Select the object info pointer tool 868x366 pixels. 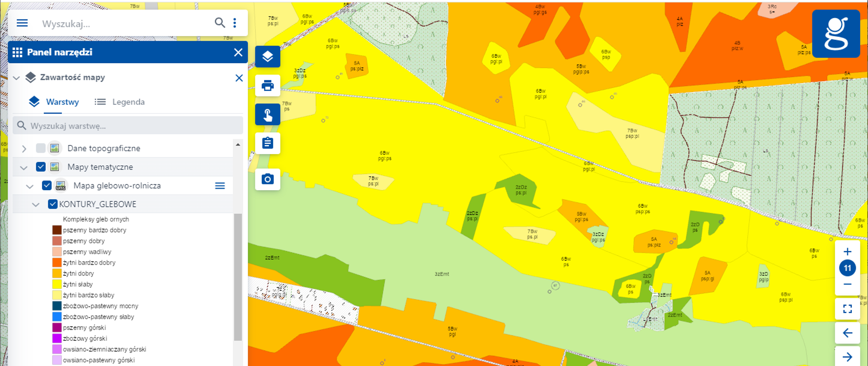click(x=268, y=114)
